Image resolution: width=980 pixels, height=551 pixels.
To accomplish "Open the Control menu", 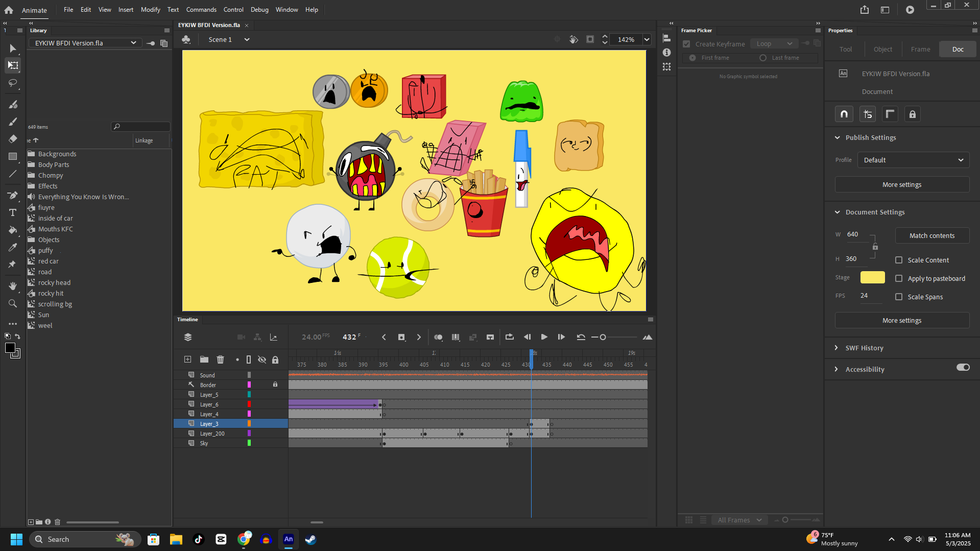I will [x=233, y=10].
